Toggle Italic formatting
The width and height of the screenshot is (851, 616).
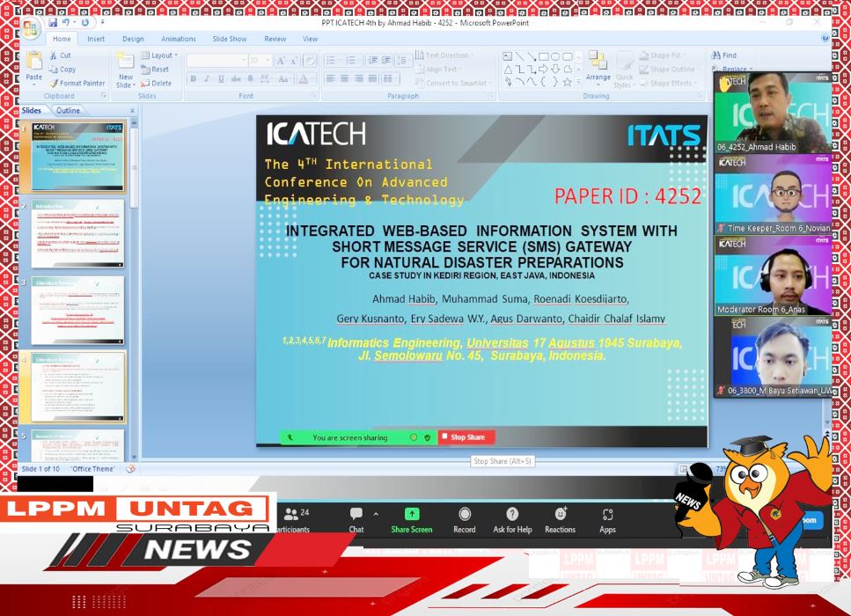point(207,79)
